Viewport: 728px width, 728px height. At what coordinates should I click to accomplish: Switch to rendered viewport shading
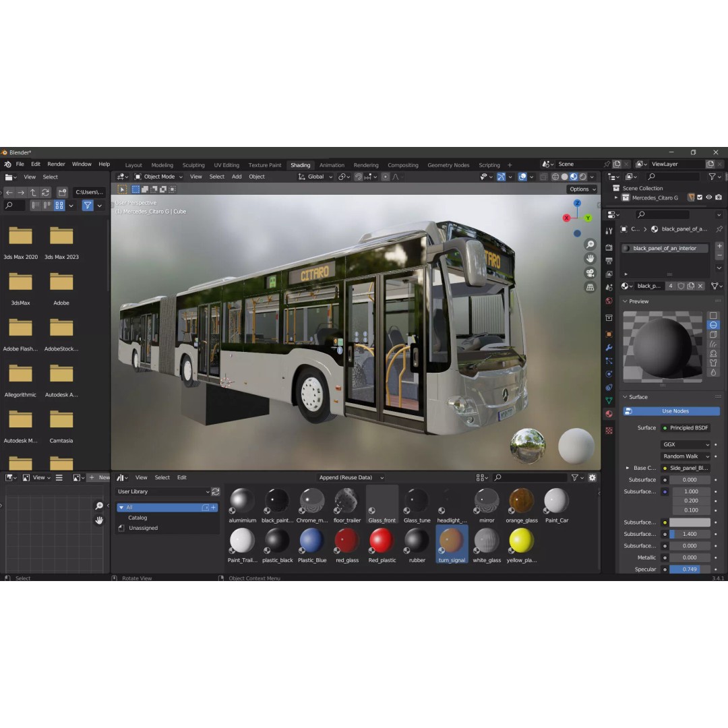[x=582, y=177]
